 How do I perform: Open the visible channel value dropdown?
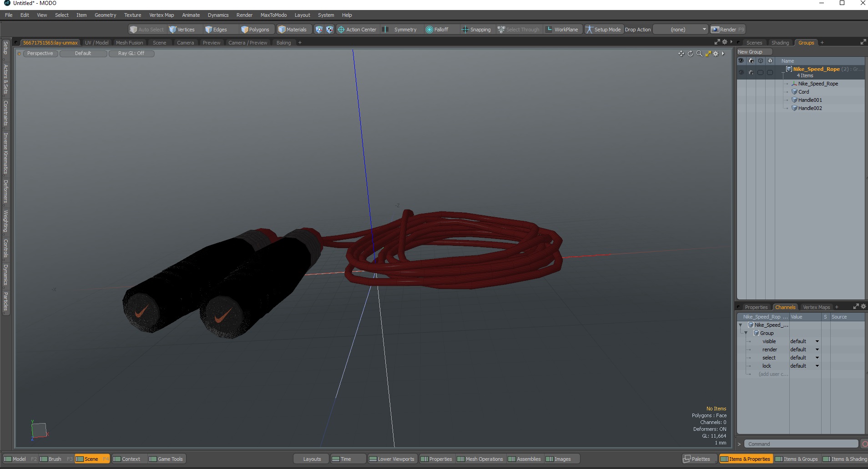(x=804, y=341)
